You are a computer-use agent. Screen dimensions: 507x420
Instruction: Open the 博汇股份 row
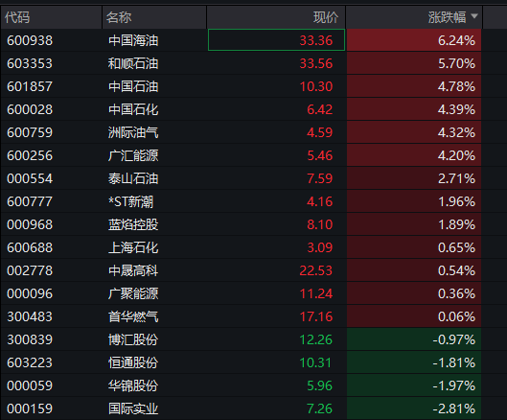(133, 339)
